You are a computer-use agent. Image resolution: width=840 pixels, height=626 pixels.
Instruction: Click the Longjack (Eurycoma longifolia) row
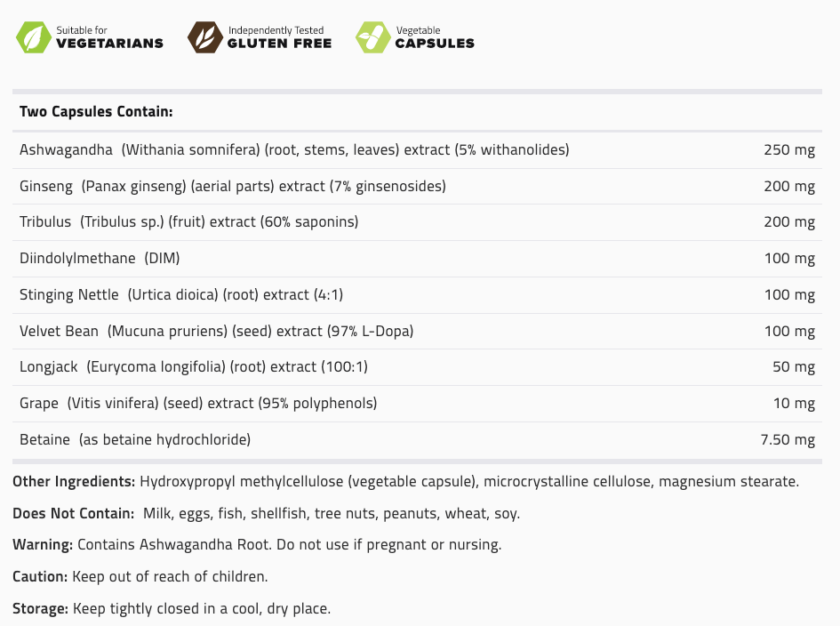(193, 367)
